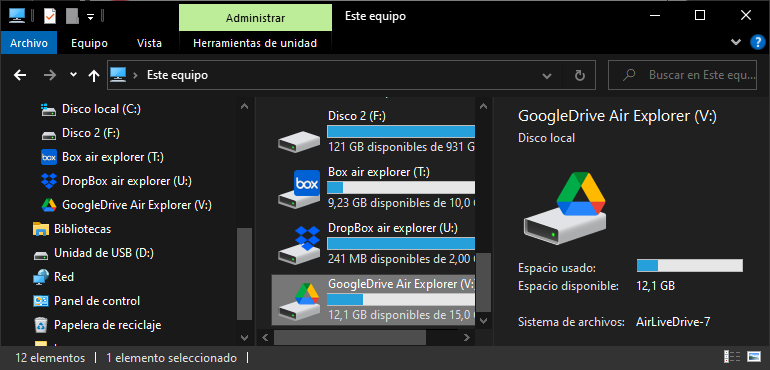Click the DropBox air explorer (U:) capacity bar
The image size is (770, 370).
point(401,243)
